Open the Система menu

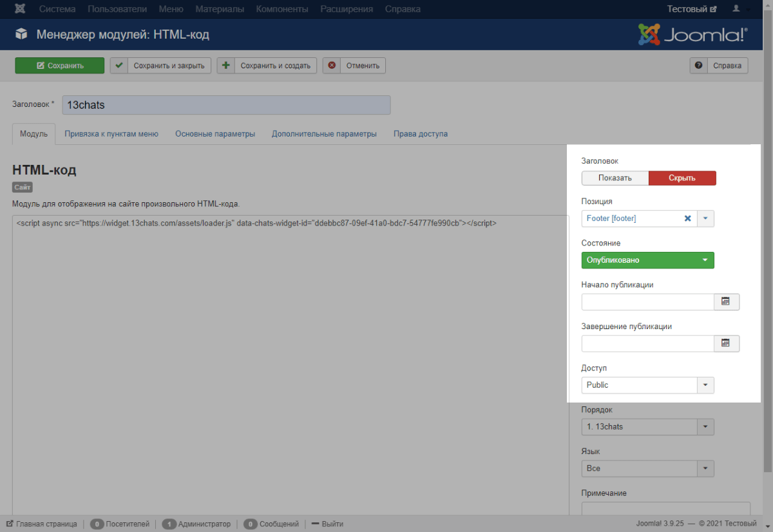click(57, 9)
